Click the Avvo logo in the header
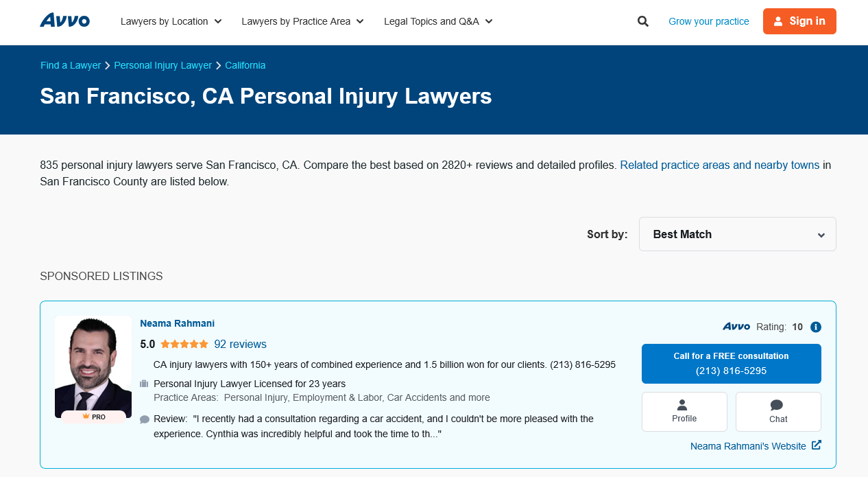This screenshot has height=477, width=868. coord(64,20)
